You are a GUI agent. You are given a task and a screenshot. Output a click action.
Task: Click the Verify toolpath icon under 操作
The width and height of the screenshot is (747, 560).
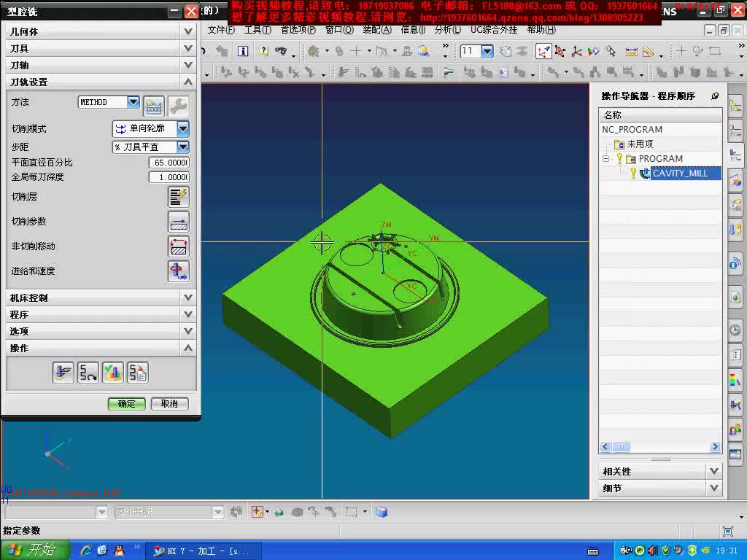click(x=113, y=373)
